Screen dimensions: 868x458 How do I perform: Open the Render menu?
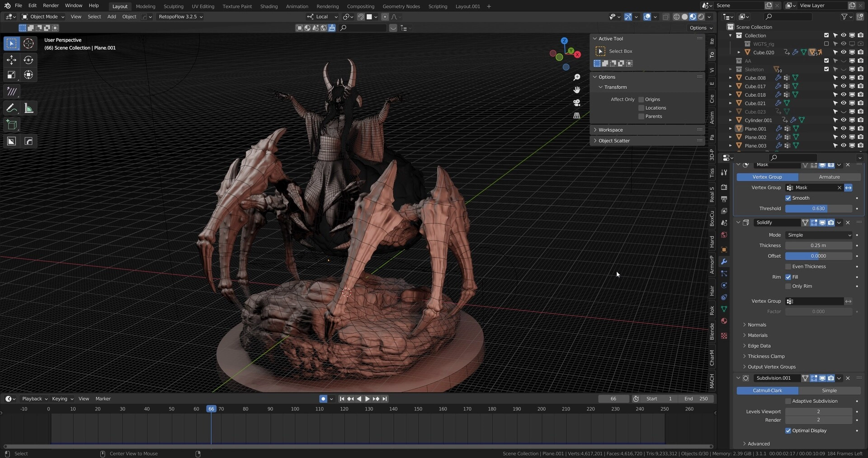pyautogui.click(x=51, y=5)
